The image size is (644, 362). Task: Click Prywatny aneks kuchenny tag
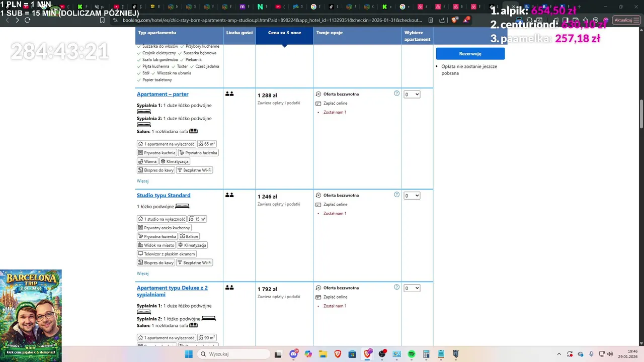click(x=164, y=228)
